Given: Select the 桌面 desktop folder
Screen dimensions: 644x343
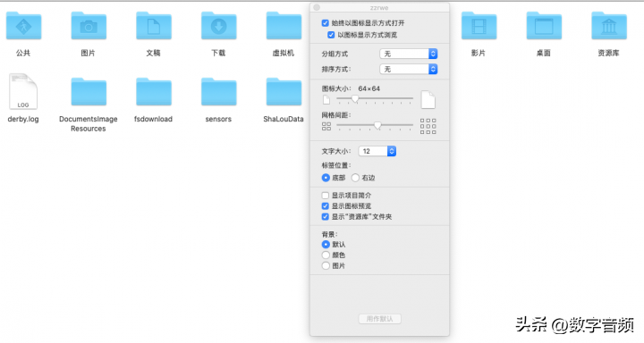Looking at the screenshot, I should tap(544, 26).
